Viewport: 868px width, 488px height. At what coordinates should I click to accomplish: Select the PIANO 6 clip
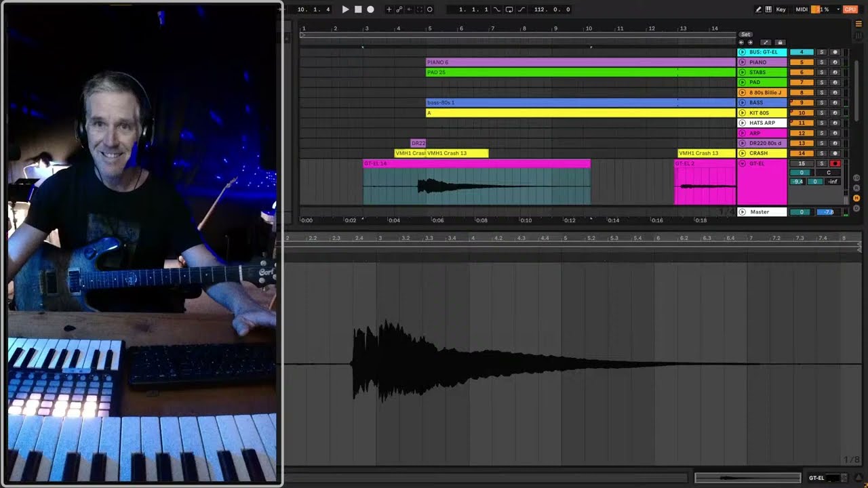pyautogui.click(x=580, y=62)
